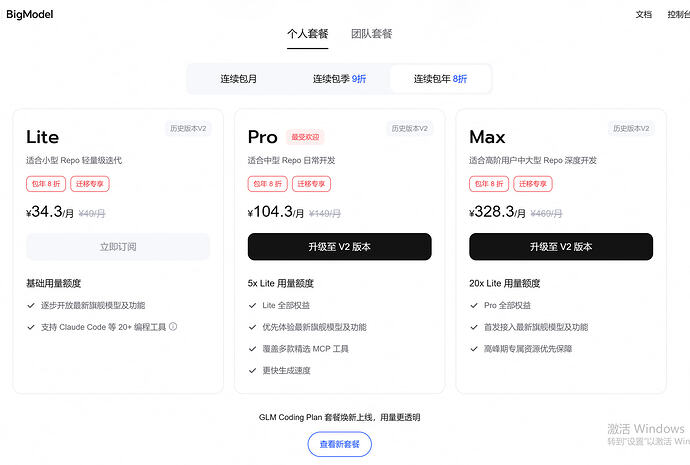Click the 迁移专享 tag on Max card

[532, 184]
